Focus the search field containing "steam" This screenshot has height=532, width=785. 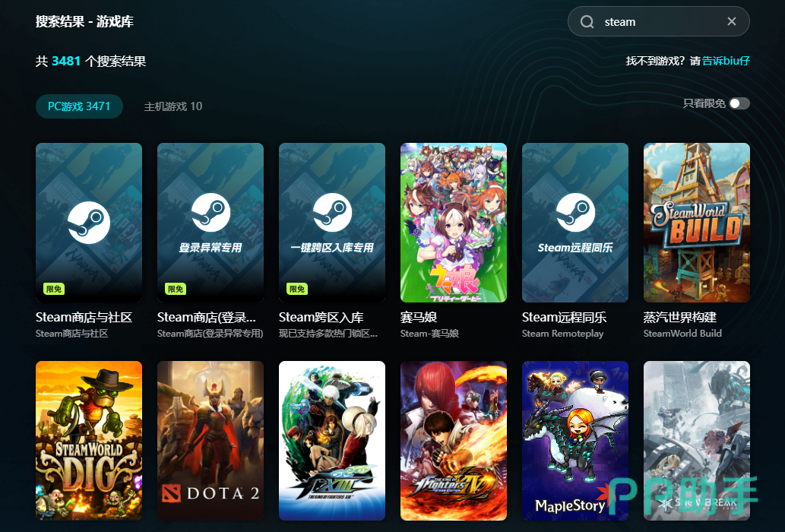[x=658, y=21]
